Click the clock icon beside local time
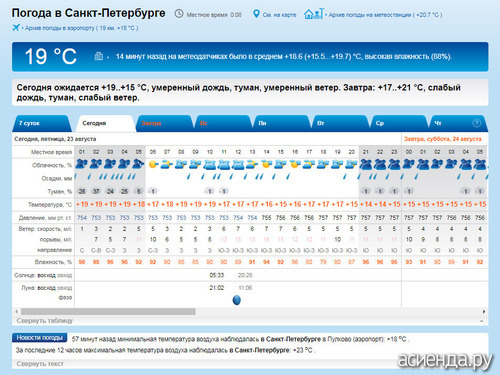Image resolution: width=500 pixels, height=375 pixels. tap(179, 14)
